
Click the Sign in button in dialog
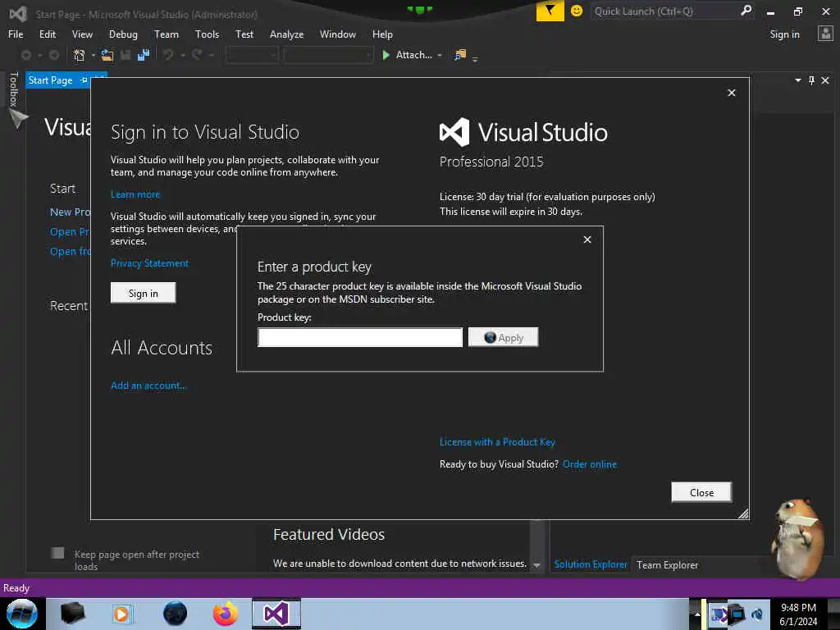143,293
